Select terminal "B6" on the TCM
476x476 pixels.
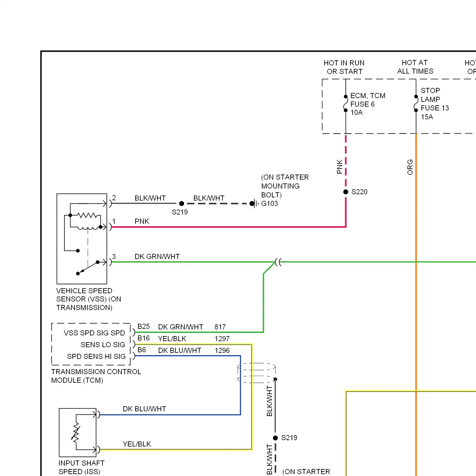pyautogui.click(x=142, y=350)
